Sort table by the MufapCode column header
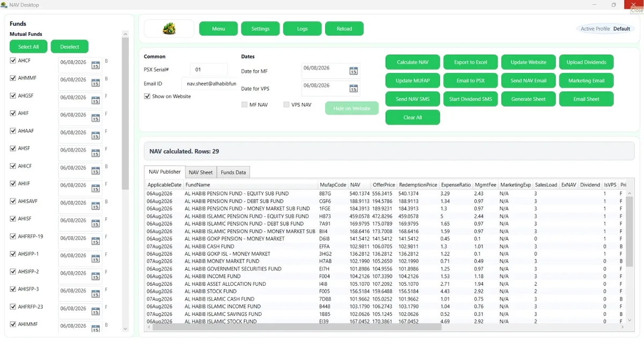Image resolution: width=644 pixels, height=340 pixels. point(333,185)
